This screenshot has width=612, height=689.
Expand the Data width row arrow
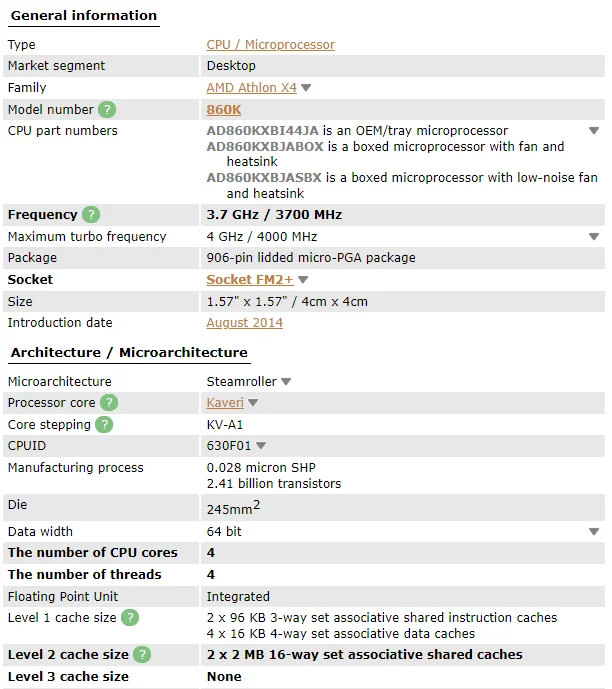[x=594, y=532]
